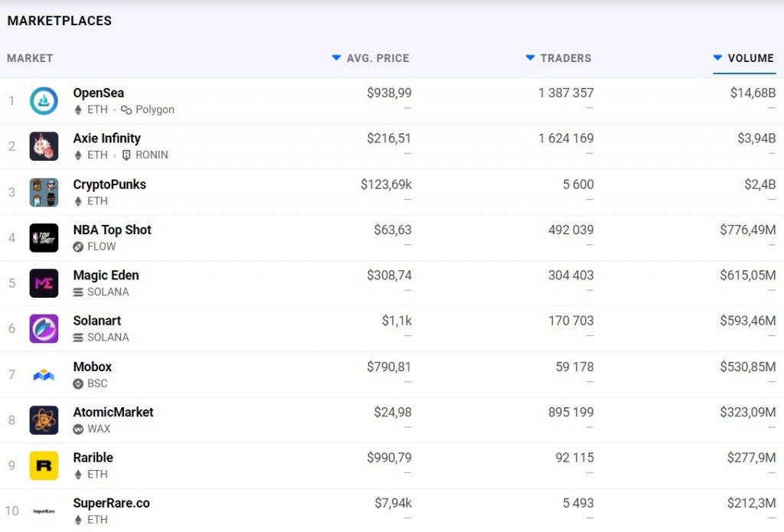Image resolution: width=784 pixels, height=532 pixels.
Task: Open the OpenSea marketplace link
Action: 99,93
